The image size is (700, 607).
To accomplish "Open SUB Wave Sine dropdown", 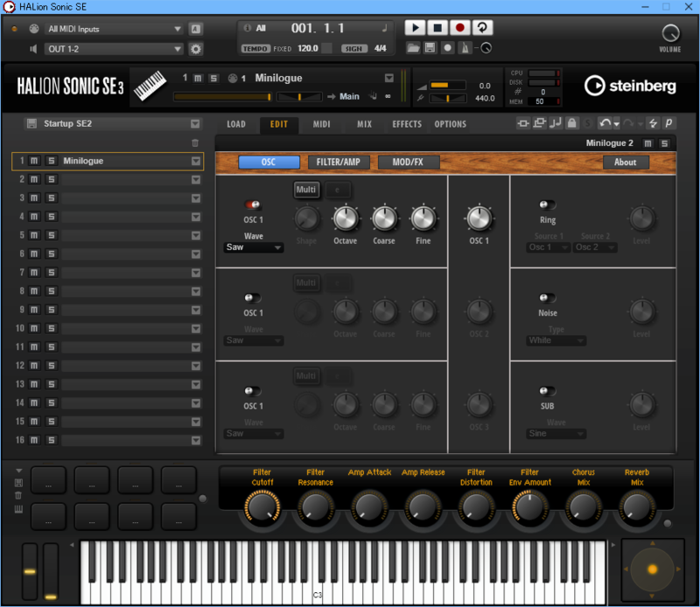I will coord(556,433).
